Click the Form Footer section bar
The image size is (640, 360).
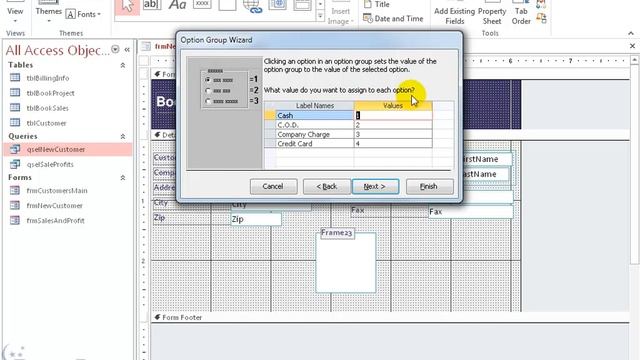tap(390, 318)
